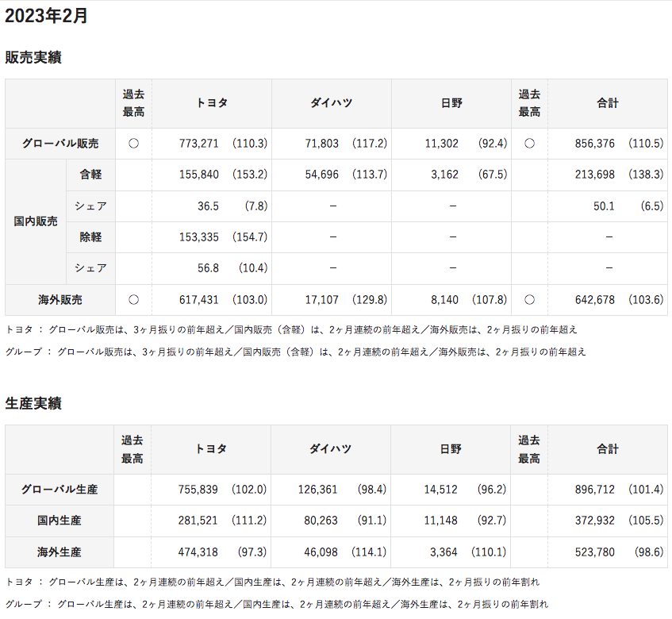Click Toyota global production value 755,839
This screenshot has height=619, width=672.
tap(198, 489)
